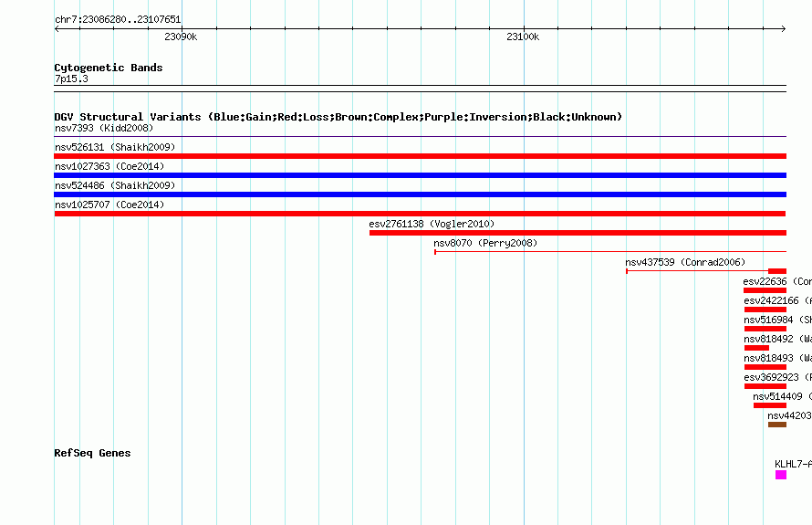
Task: Click the nsv437539 red feature line
Action: click(x=706, y=271)
